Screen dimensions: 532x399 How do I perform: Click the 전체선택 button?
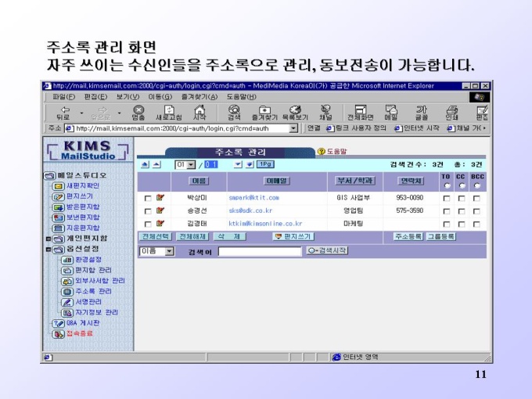pos(156,236)
